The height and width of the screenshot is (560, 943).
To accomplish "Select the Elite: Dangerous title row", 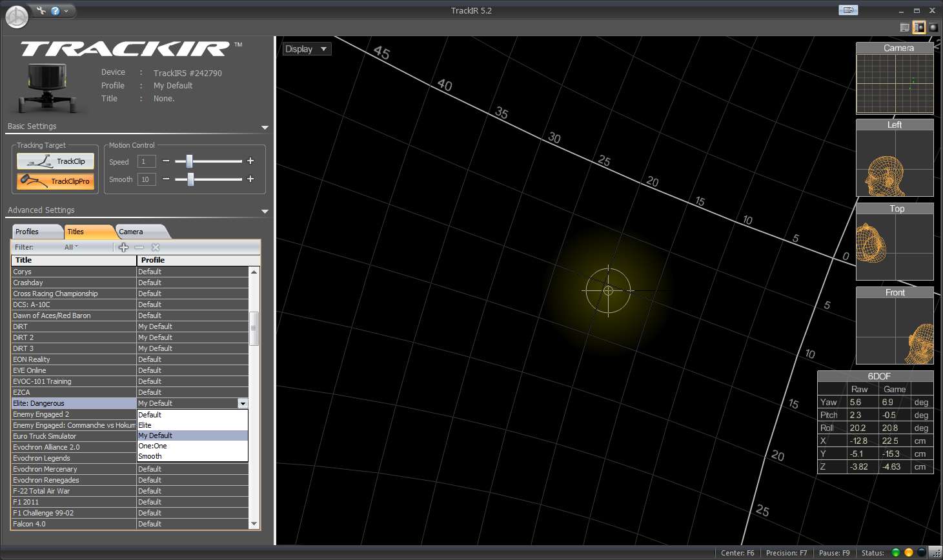I will (x=74, y=403).
